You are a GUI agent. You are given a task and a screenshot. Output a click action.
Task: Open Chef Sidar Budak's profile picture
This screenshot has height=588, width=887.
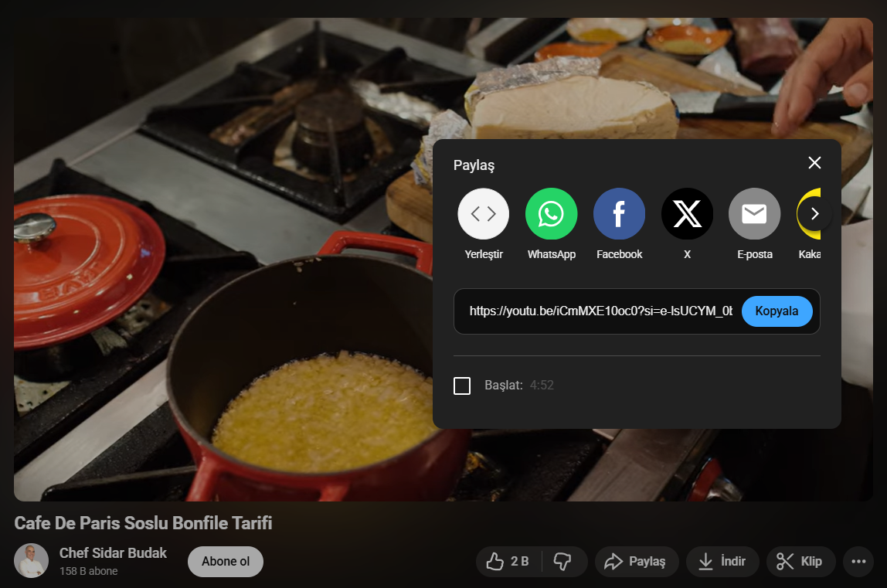pos(30,561)
